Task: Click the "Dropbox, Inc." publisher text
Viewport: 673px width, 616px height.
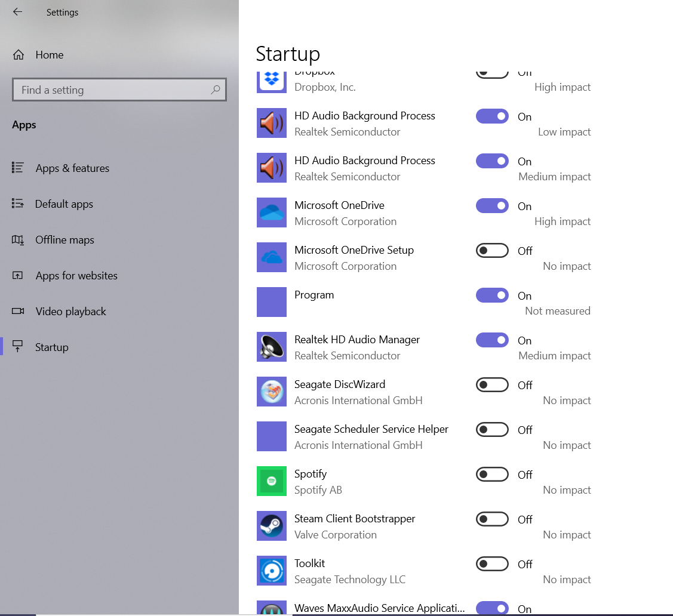Action: [325, 87]
